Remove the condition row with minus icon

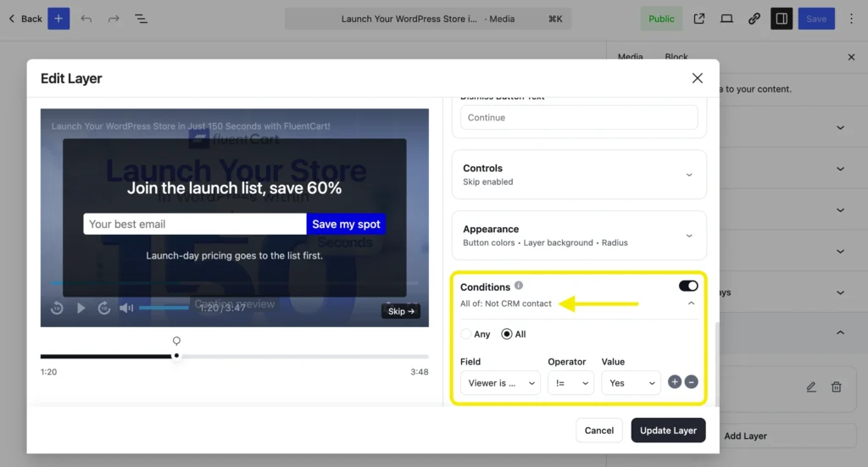(691, 381)
